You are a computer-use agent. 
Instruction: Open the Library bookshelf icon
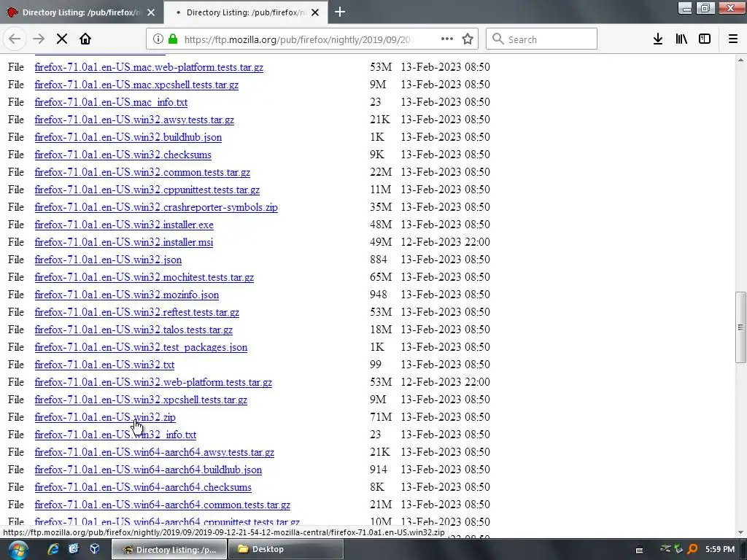681,39
